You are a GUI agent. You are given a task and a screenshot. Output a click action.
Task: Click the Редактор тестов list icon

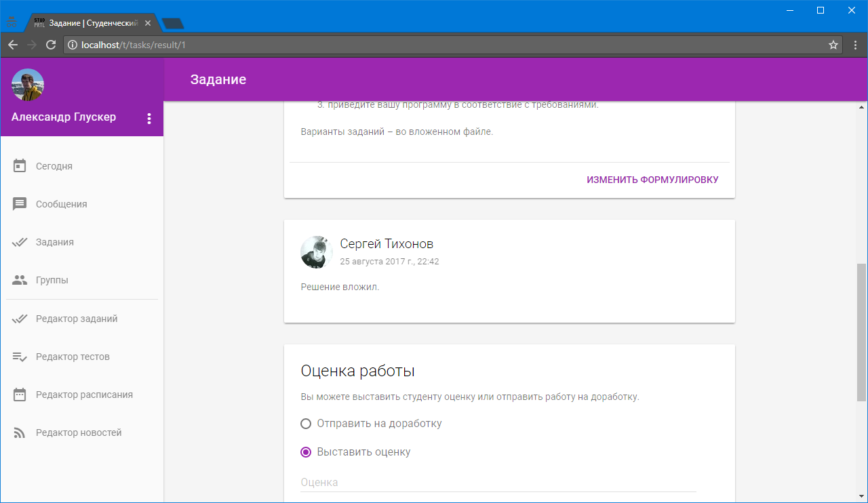pyautogui.click(x=21, y=356)
